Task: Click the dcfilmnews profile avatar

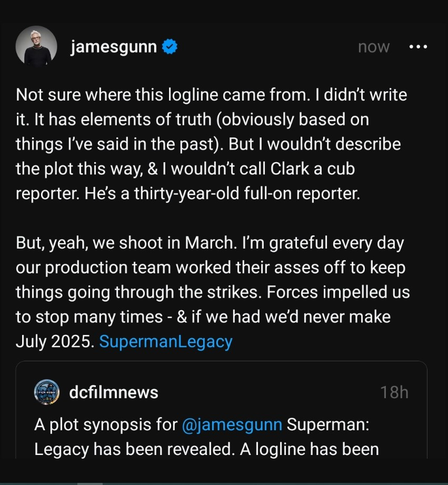Action: [46, 392]
